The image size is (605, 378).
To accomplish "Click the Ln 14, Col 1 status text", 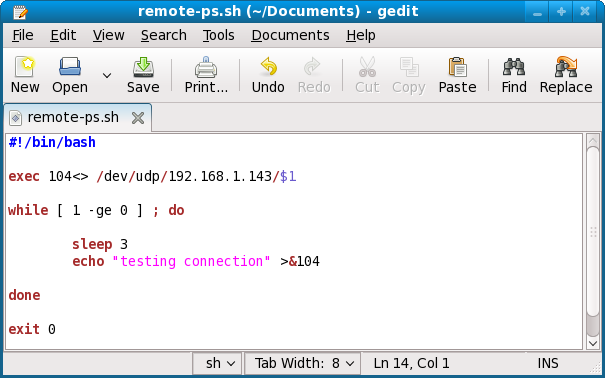I will [411, 363].
